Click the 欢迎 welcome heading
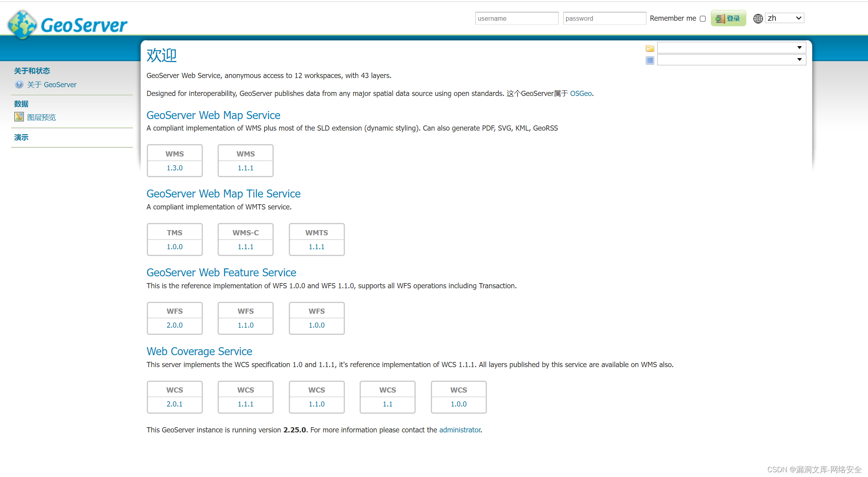 pos(162,55)
